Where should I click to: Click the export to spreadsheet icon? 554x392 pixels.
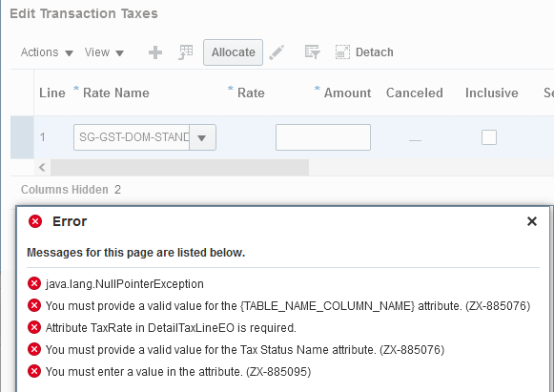tap(186, 52)
